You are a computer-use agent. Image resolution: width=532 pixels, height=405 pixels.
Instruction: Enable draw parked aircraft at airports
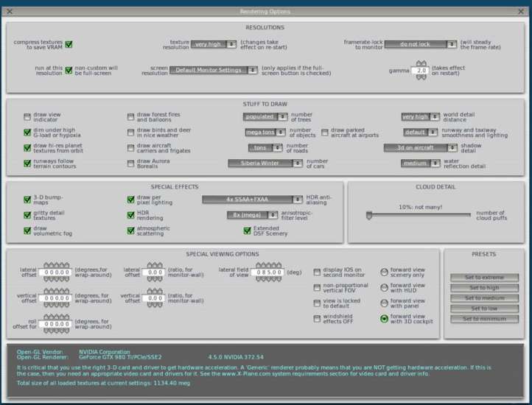325,133
